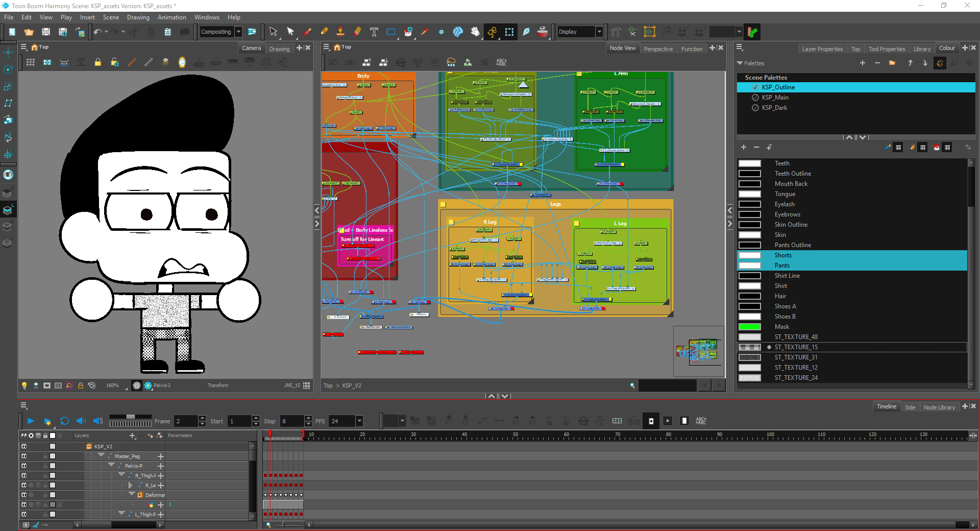Open the Library tab
This screenshot has width=980, height=531.
pyautogui.click(x=922, y=49)
